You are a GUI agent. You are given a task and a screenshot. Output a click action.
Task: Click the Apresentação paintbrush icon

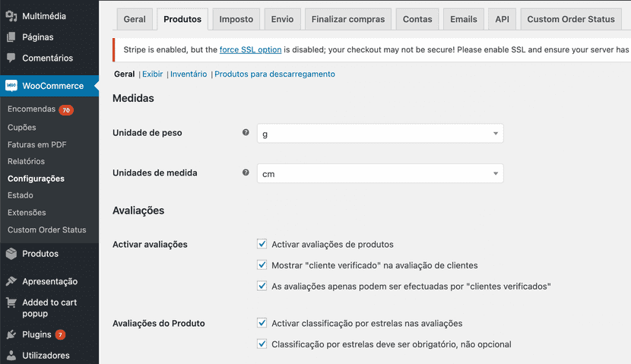click(x=11, y=281)
